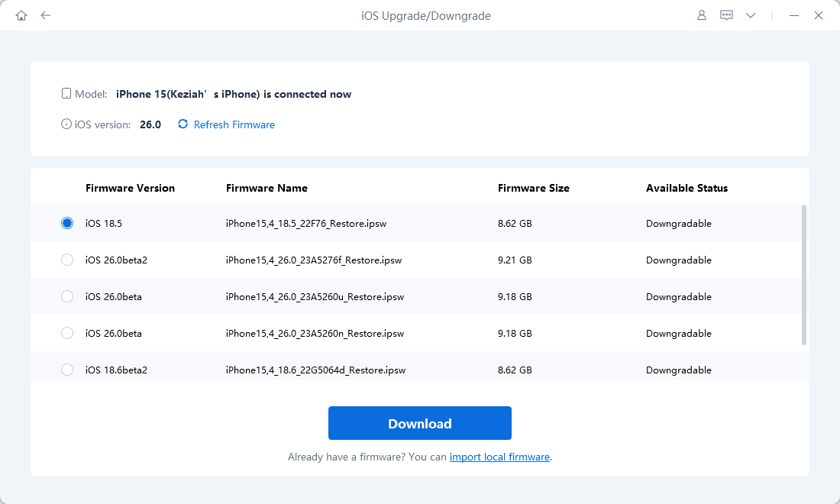840x504 pixels.
Task: Open the feedback message icon
Action: pyautogui.click(x=726, y=15)
